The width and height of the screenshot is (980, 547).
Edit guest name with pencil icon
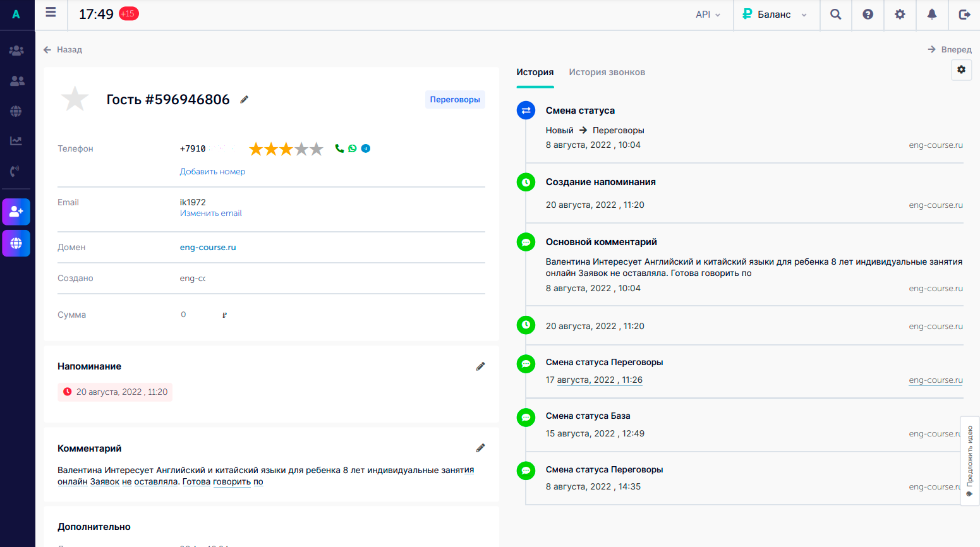pyautogui.click(x=245, y=99)
